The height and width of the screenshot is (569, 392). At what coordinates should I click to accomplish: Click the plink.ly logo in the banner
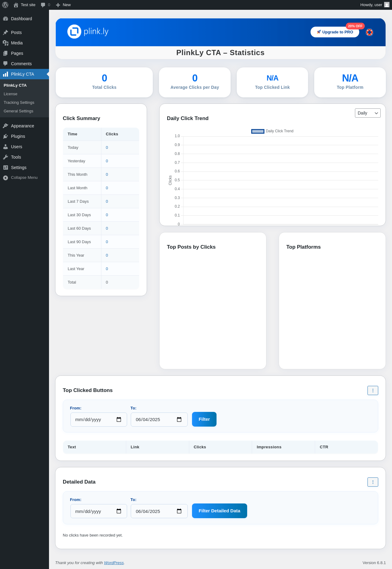(88, 32)
